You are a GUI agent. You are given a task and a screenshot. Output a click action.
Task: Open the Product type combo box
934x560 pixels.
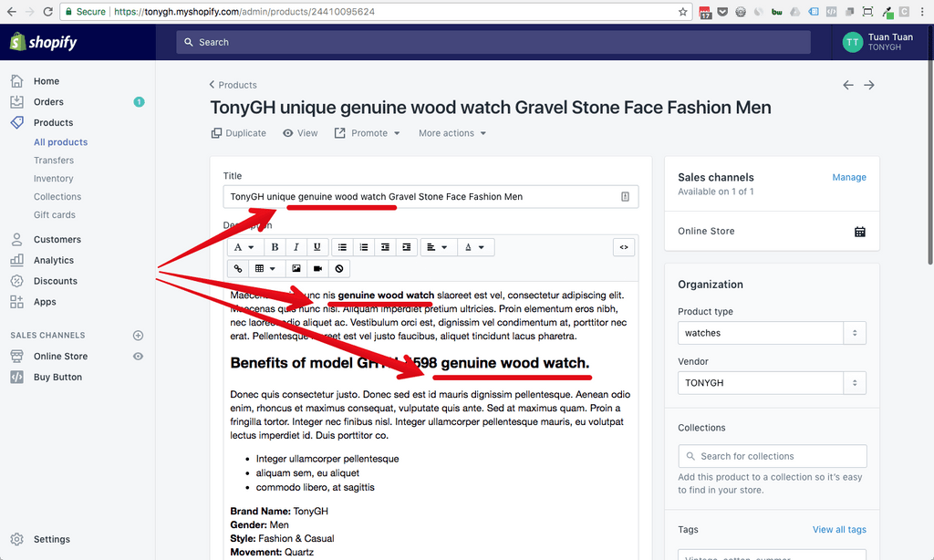coord(772,333)
